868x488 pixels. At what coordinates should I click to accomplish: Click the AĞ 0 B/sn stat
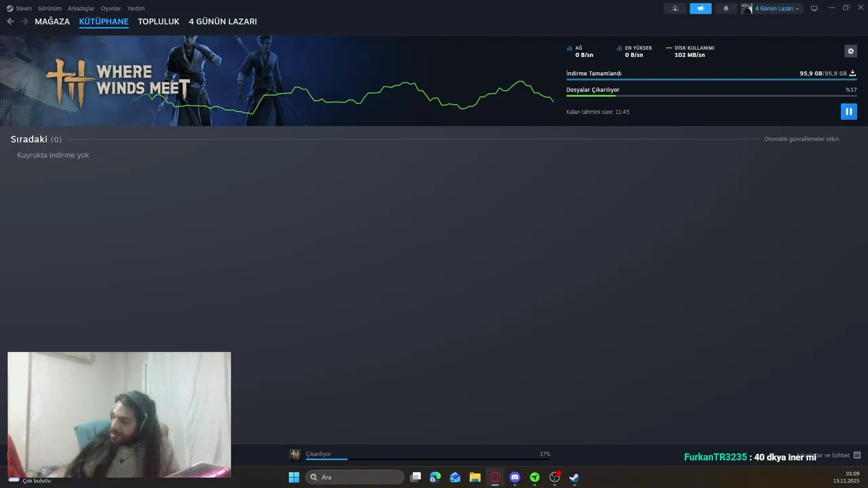coord(580,52)
